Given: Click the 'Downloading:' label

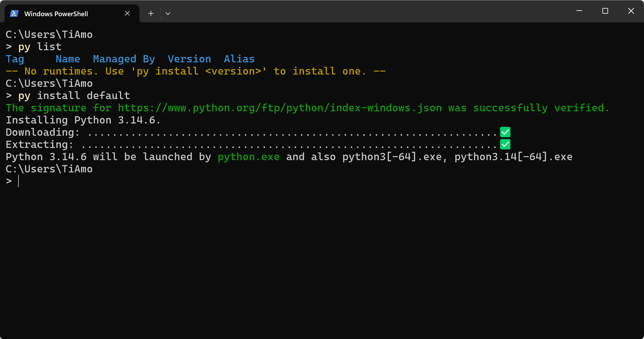Looking at the screenshot, I should tap(43, 132).
